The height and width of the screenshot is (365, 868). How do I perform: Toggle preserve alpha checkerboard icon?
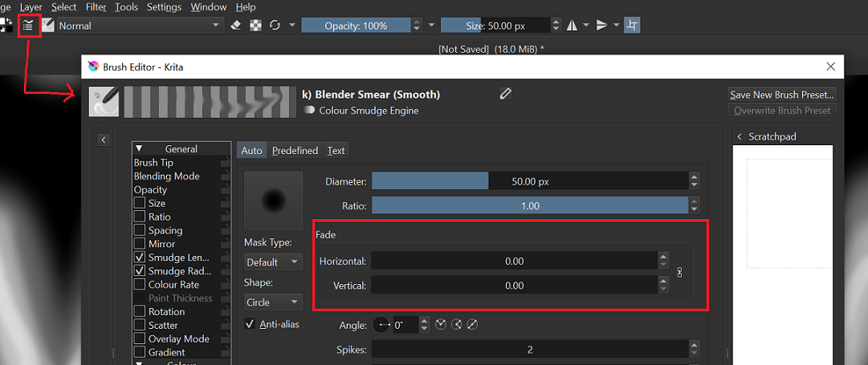[255, 26]
